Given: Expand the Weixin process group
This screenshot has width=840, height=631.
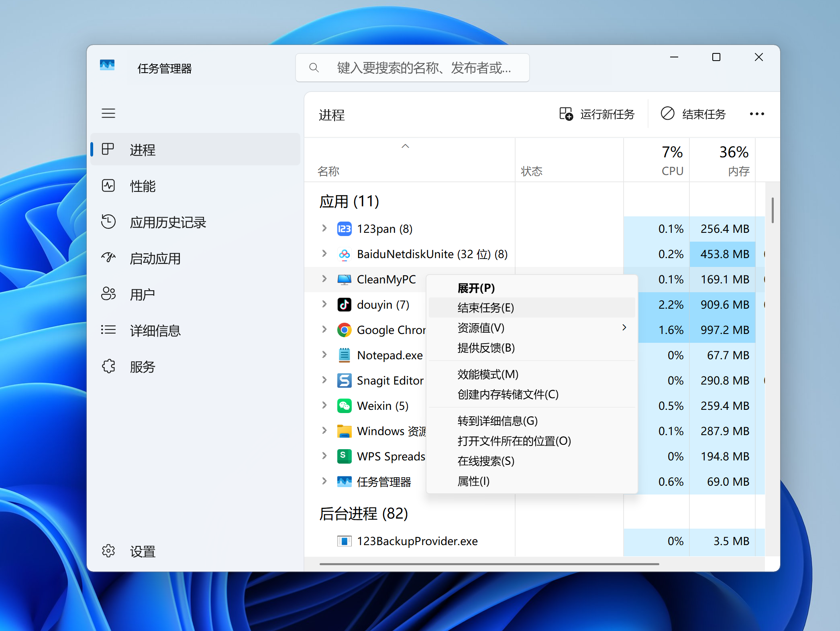Looking at the screenshot, I should (324, 405).
